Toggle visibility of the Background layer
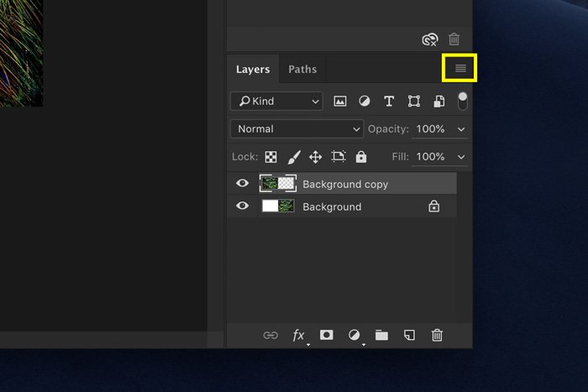This screenshot has width=588, height=392. coord(243,206)
